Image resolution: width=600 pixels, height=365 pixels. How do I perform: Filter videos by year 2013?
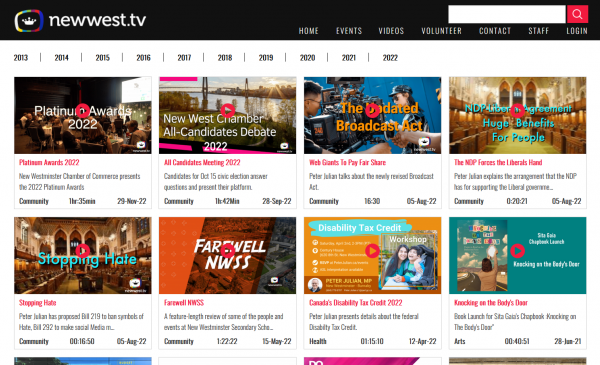pos(21,58)
